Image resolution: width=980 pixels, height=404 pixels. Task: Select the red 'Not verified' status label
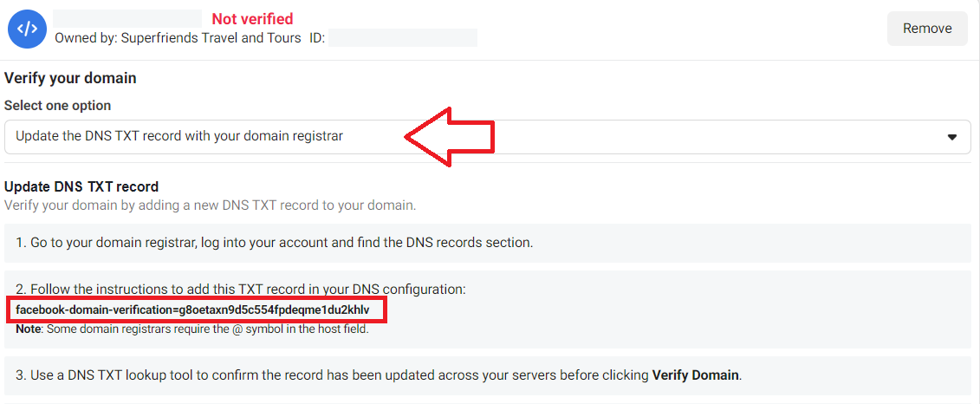tap(252, 19)
